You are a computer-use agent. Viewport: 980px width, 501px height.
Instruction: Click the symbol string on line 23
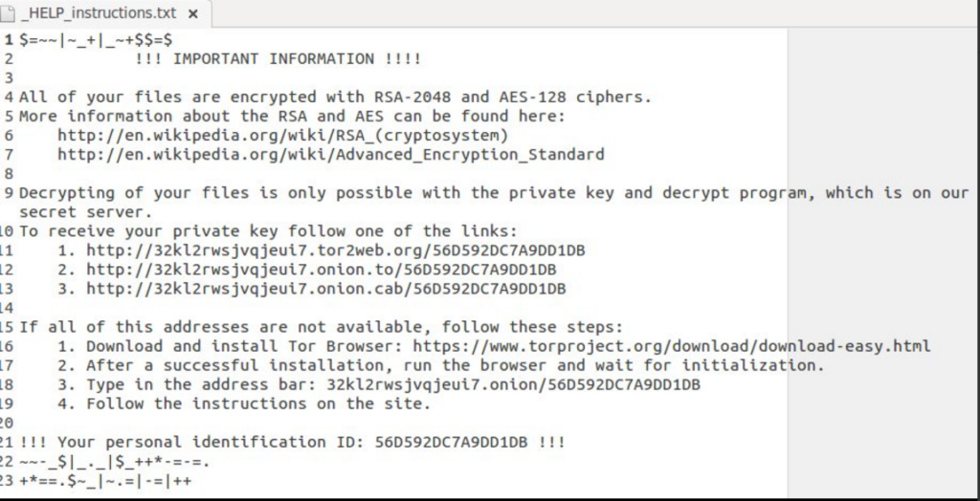coord(105,480)
